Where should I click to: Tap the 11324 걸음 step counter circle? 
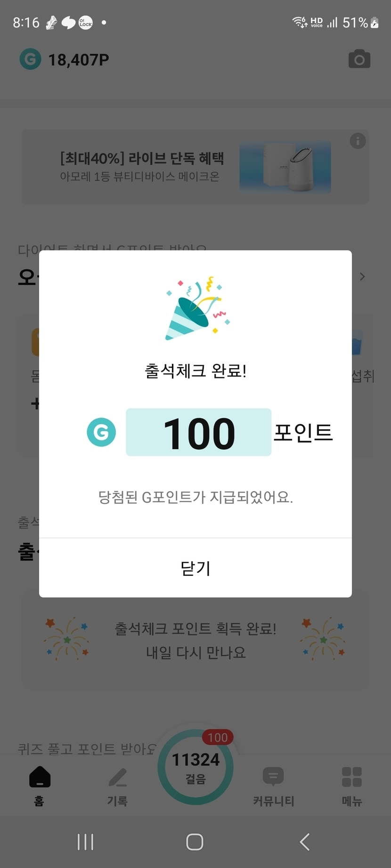point(195,767)
